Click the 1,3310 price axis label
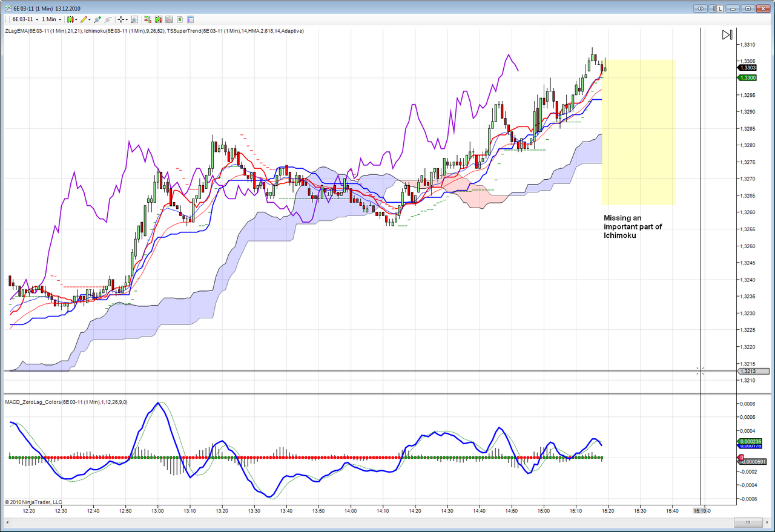This screenshot has height=532, width=775. click(x=748, y=45)
